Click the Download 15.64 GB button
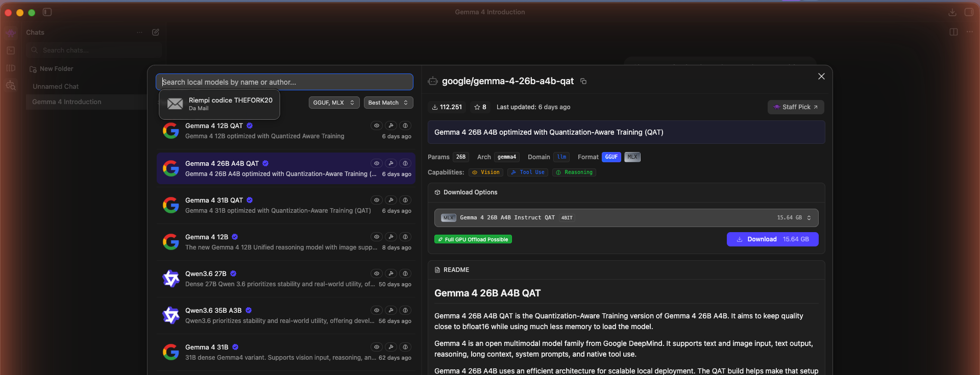Image resolution: width=980 pixels, height=375 pixels. pyautogui.click(x=772, y=239)
